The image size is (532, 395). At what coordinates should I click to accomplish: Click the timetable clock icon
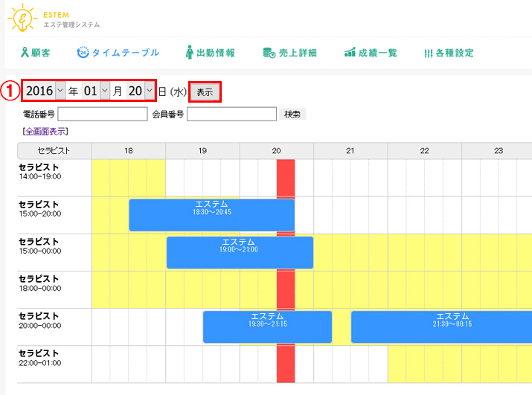click(83, 53)
